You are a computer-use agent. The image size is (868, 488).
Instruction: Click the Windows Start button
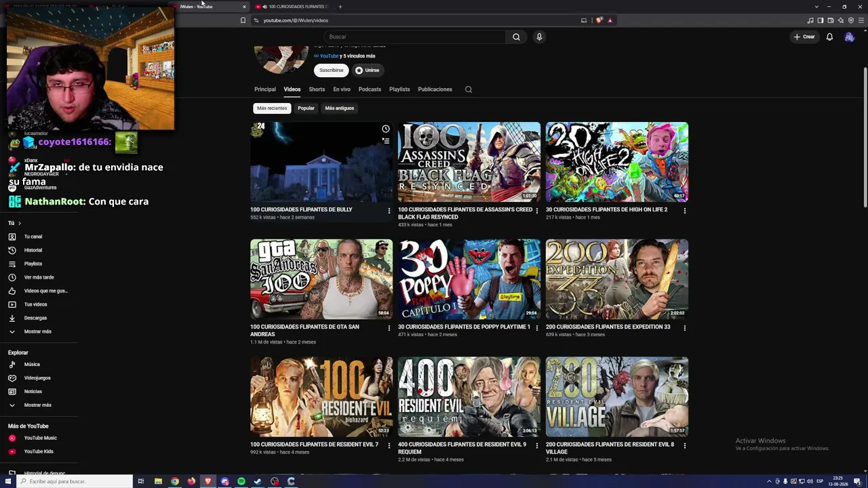click(8, 481)
